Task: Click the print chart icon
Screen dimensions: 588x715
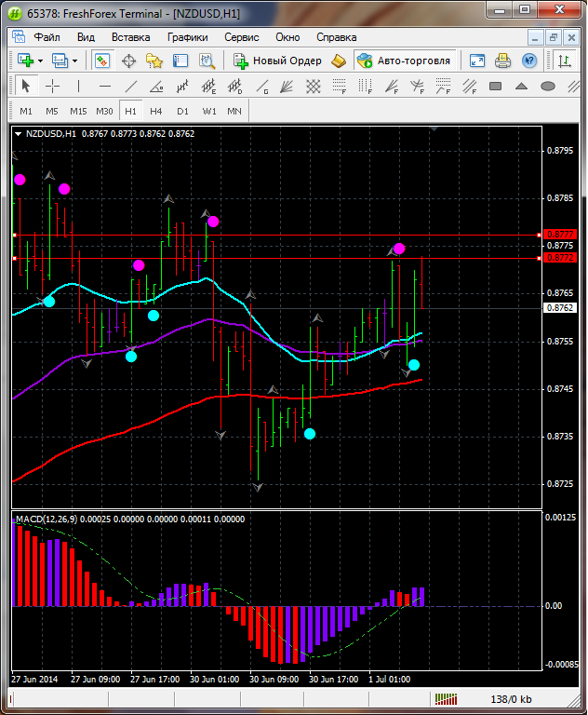Action: 503,61
